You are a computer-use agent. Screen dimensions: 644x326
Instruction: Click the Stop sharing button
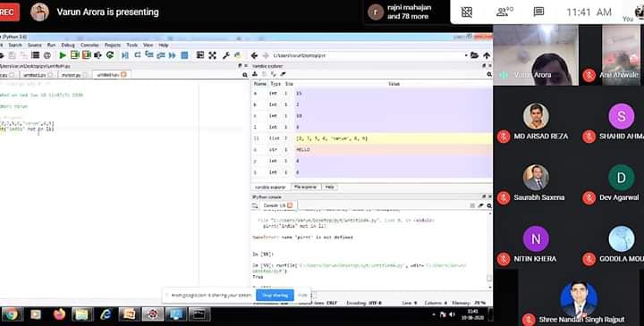pyautogui.click(x=275, y=295)
